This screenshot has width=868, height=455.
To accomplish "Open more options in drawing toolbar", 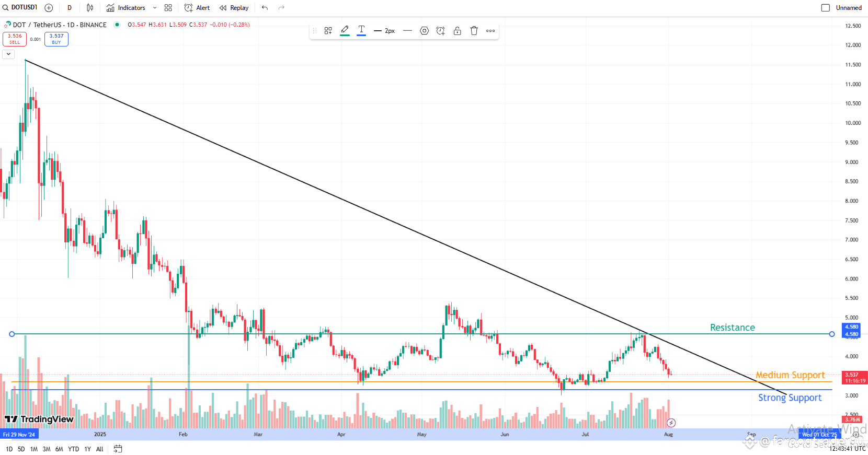I will point(490,31).
